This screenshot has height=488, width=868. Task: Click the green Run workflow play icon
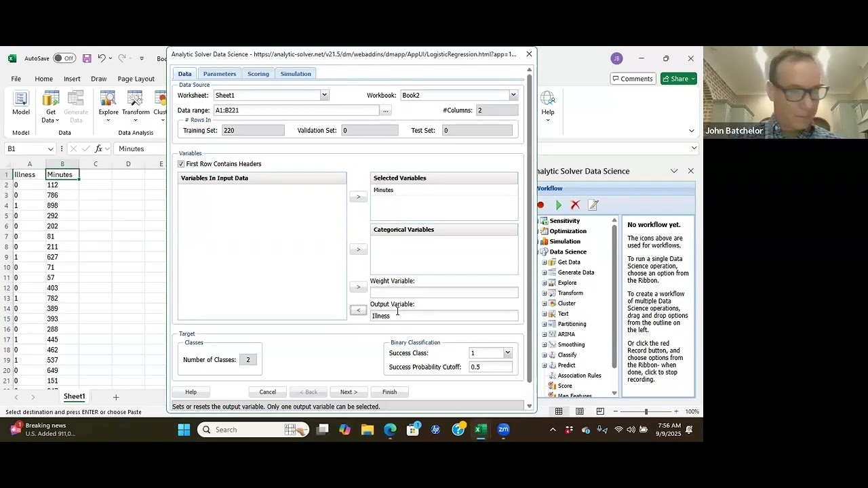[558, 205]
